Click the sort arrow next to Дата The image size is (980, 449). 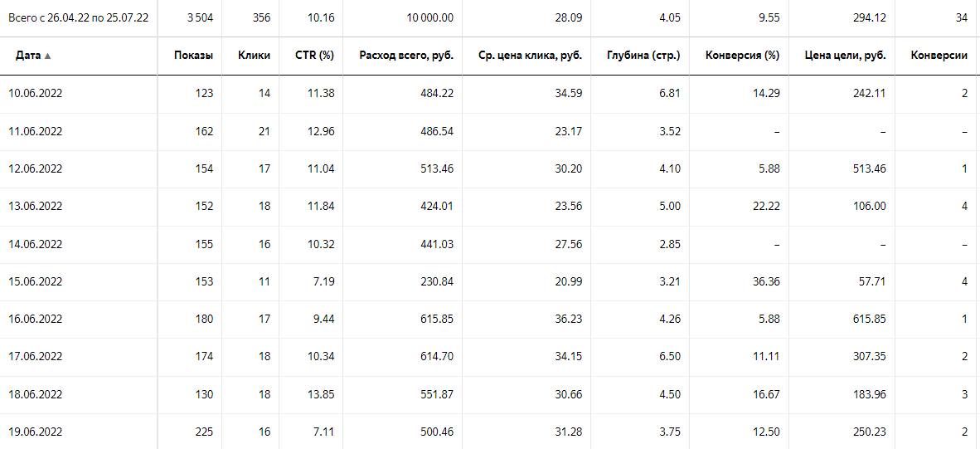47,56
